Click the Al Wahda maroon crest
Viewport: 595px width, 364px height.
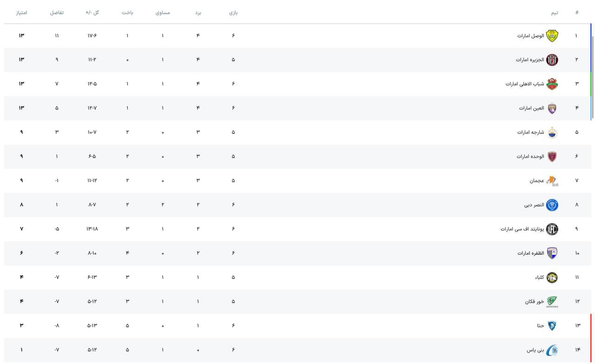click(x=552, y=157)
